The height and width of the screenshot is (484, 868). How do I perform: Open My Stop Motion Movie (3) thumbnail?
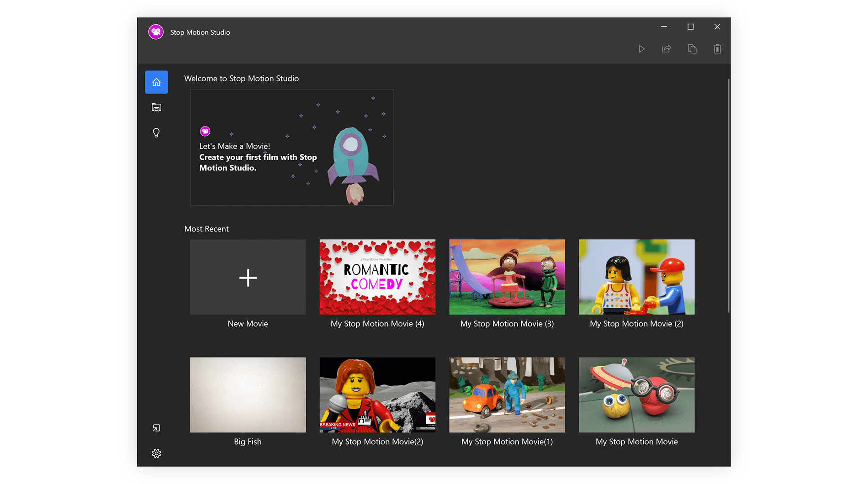click(507, 277)
